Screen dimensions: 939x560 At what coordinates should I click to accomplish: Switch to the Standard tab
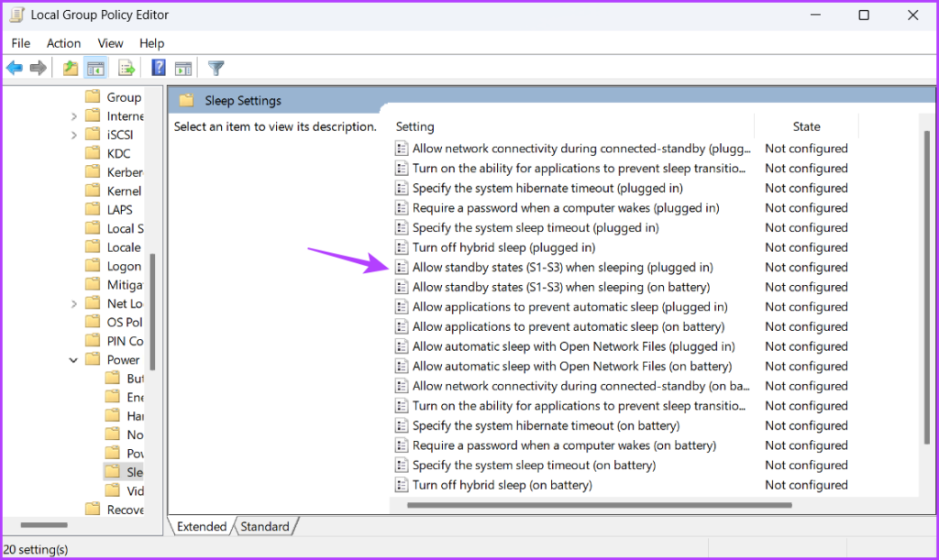[x=265, y=526]
